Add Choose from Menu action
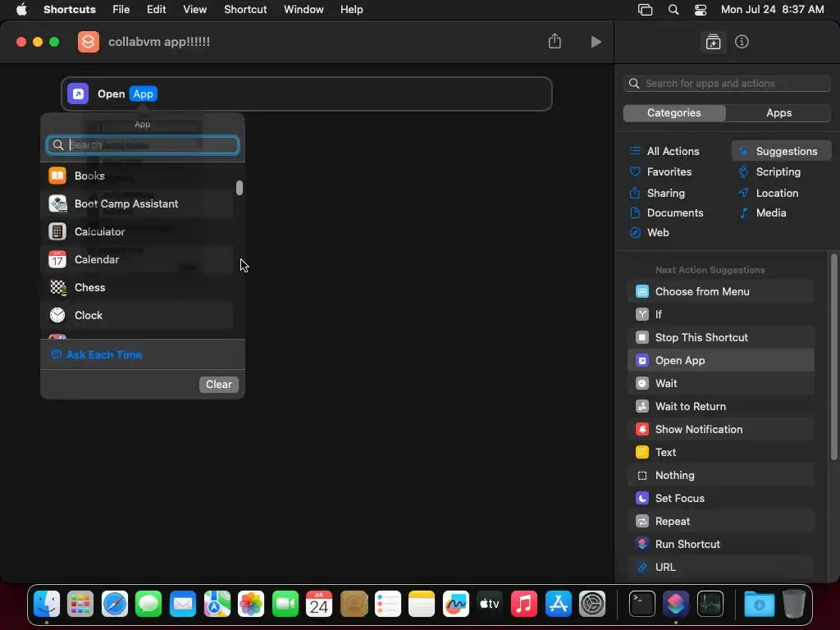Image resolution: width=840 pixels, height=630 pixels. 720,291
